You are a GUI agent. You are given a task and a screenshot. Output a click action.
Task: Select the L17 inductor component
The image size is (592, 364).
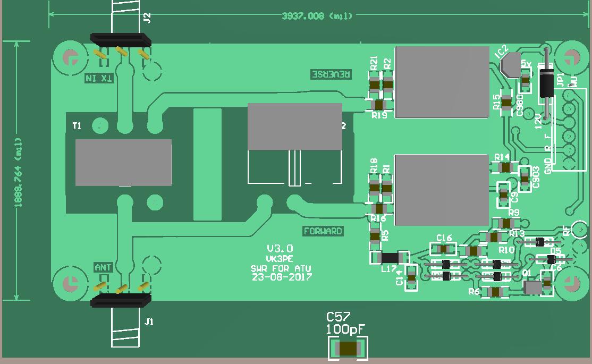(x=389, y=258)
